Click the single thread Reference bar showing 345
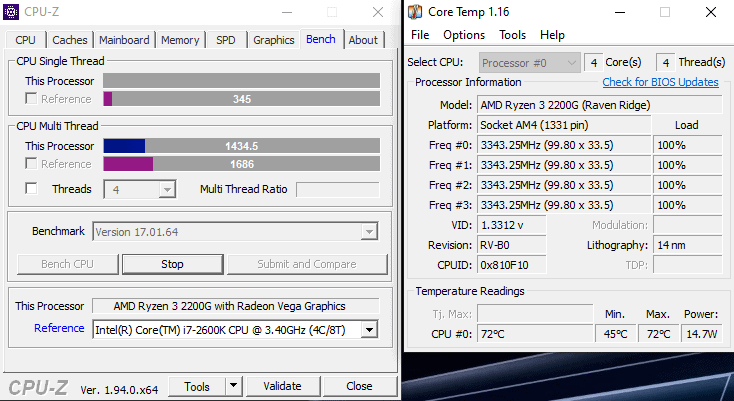 click(x=242, y=99)
